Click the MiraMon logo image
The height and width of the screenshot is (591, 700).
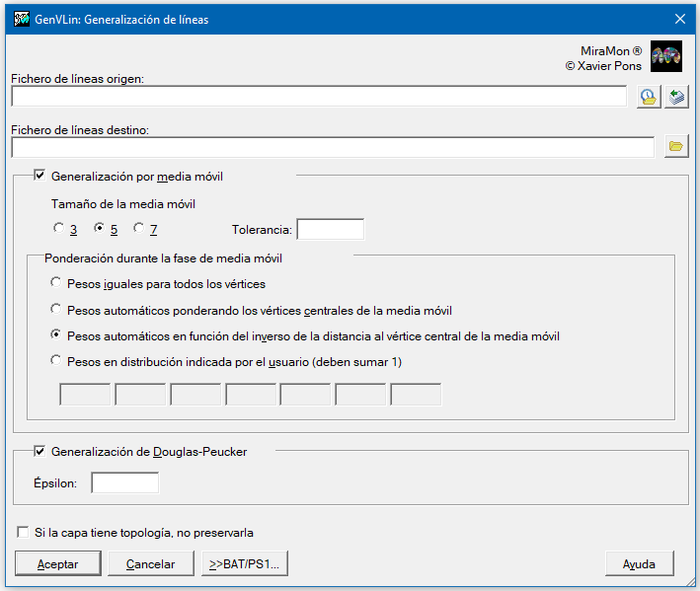666,56
